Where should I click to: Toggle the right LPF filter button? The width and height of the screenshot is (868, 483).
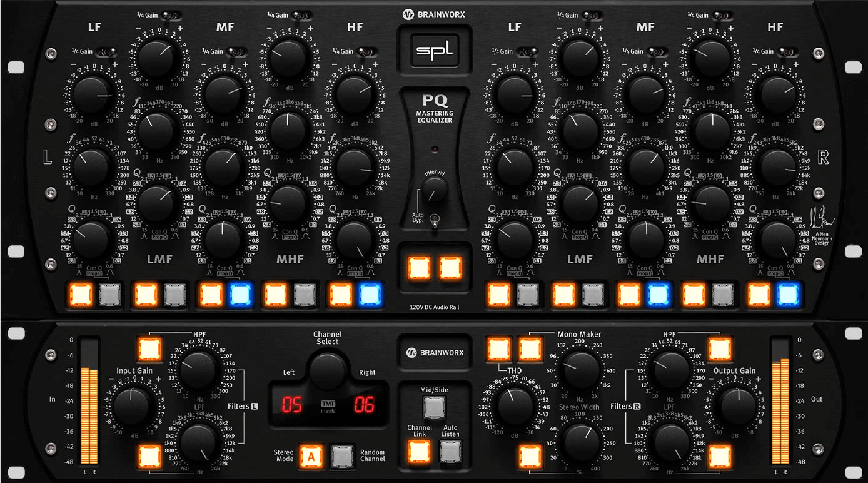(719, 457)
